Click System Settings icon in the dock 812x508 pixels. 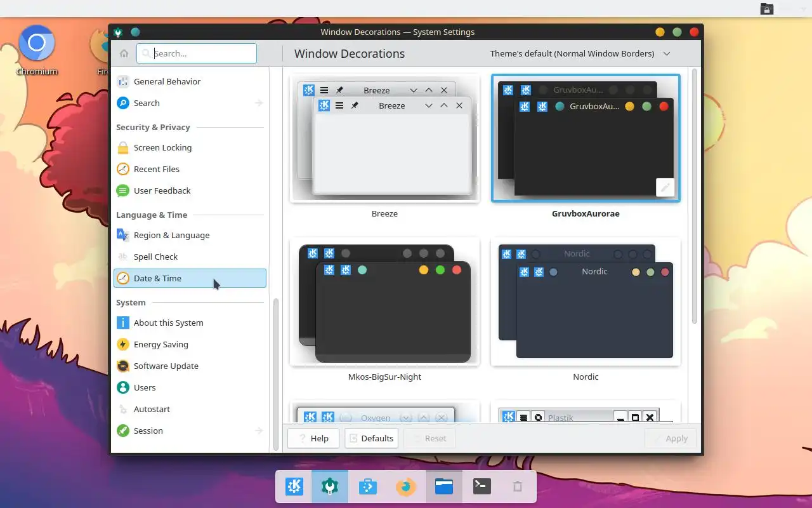click(x=330, y=487)
